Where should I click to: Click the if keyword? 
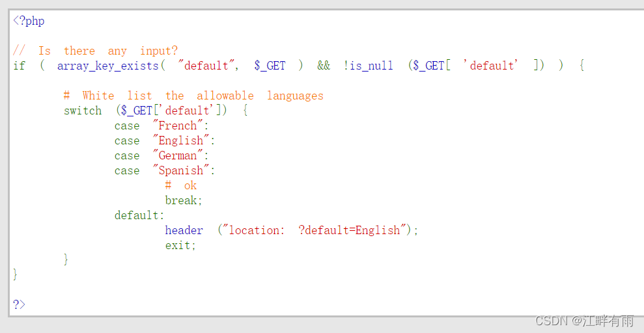[x=20, y=66]
